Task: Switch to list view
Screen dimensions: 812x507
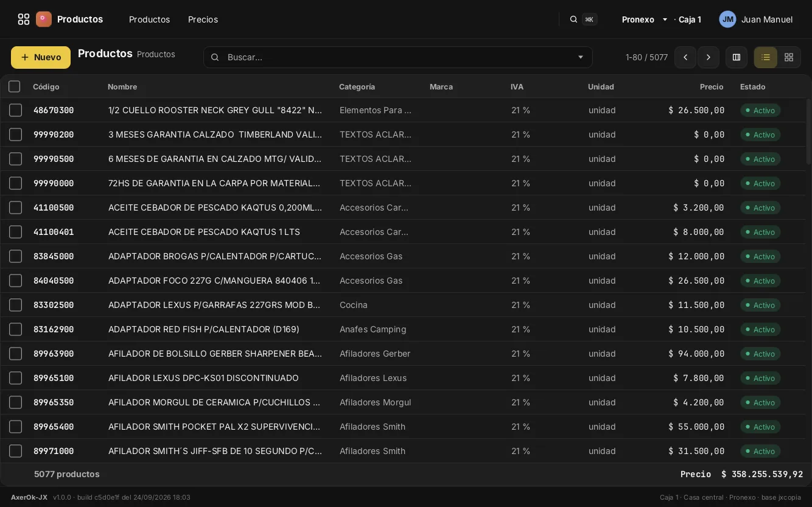Action: 766,57
